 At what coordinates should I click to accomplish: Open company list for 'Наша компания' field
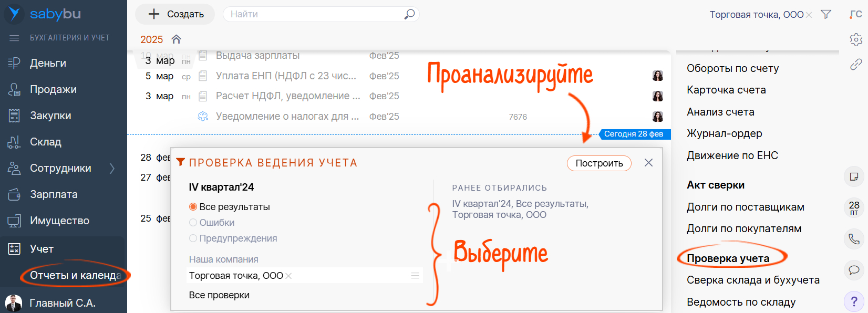415,276
